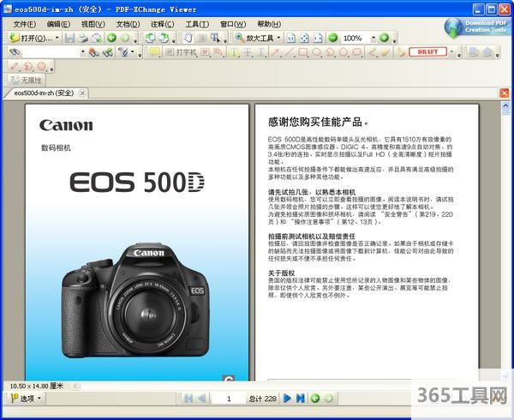Select the Highlight text tool

click(234, 52)
